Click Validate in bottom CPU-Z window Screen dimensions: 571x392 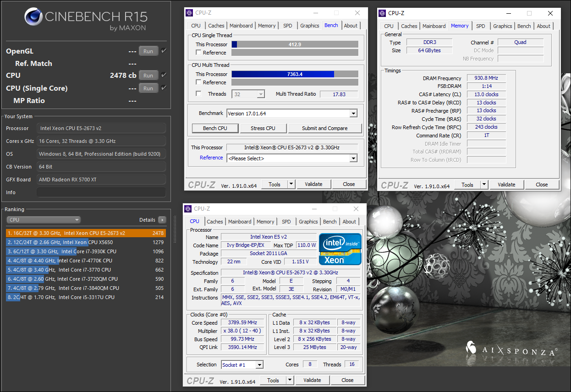tap(312, 380)
